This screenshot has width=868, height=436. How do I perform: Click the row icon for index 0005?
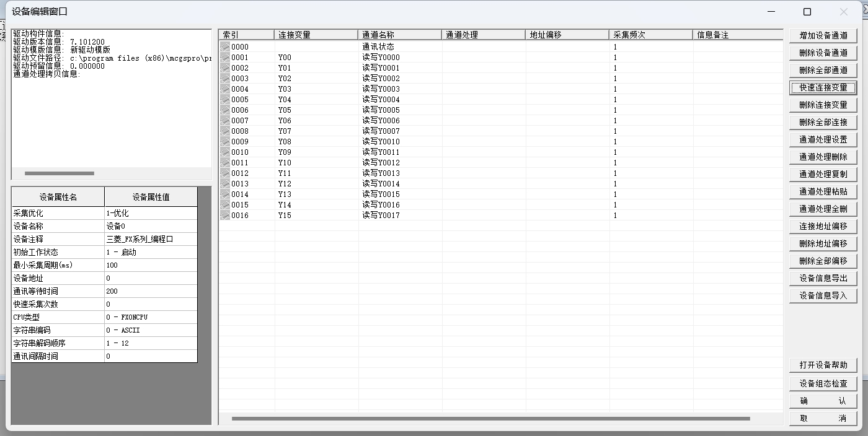coord(225,100)
